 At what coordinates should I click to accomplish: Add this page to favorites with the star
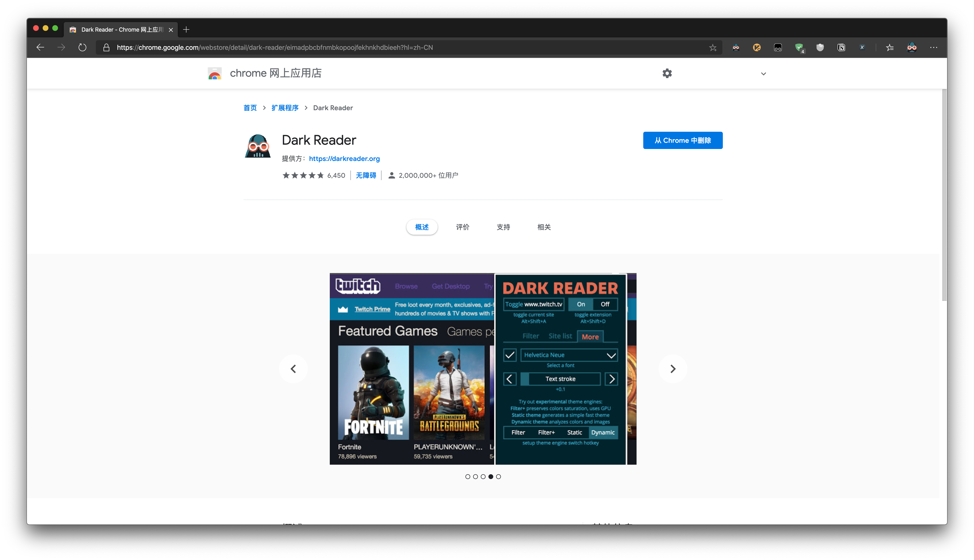click(x=713, y=48)
